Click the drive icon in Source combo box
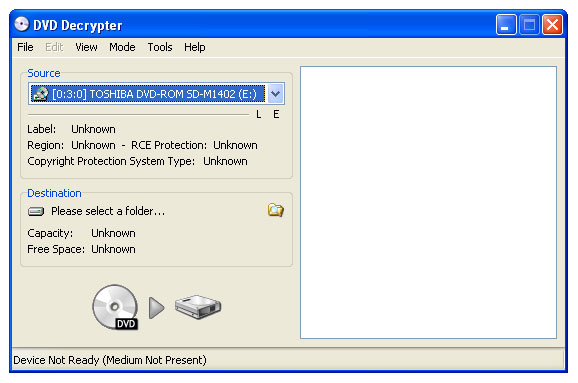Viewport: 578px width, 383px height. point(41,94)
